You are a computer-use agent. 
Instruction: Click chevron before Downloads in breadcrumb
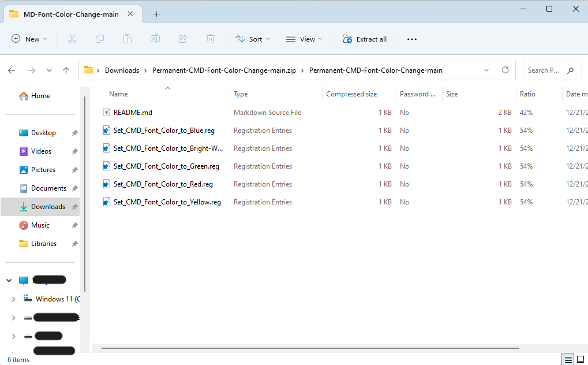coord(98,70)
